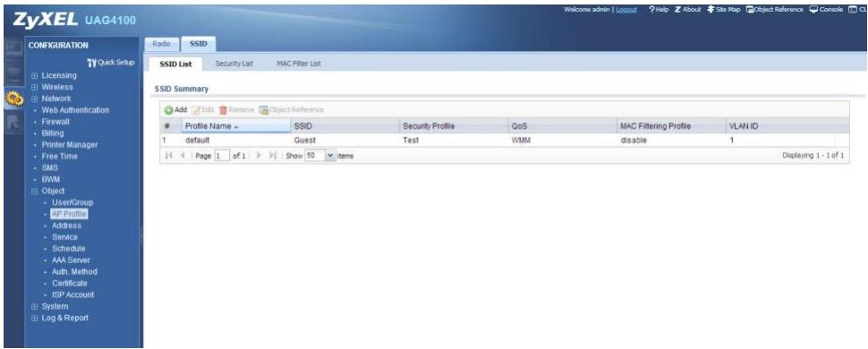Open the Security List tab
The height and width of the screenshot is (349, 868).
coord(234,64)
